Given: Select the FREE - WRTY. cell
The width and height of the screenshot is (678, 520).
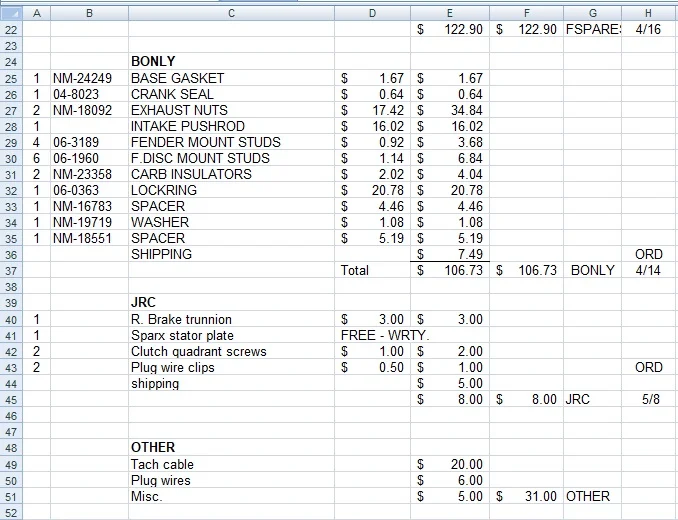Looking at the screenshot, I should pyautogui.click(x=385, y=335).
